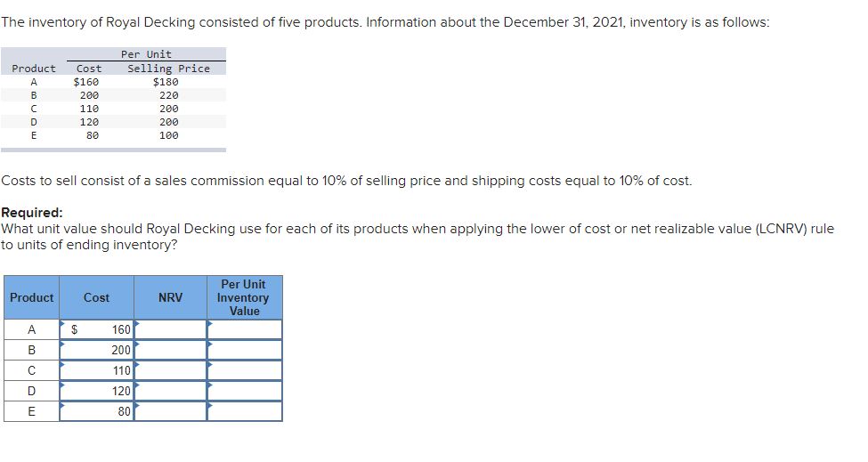Click Product C's Per Unit Inventory Value field

point(244,371)
